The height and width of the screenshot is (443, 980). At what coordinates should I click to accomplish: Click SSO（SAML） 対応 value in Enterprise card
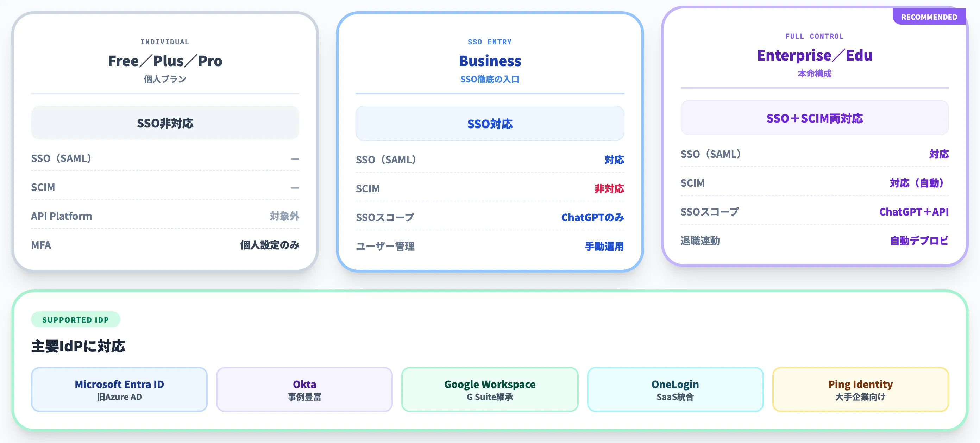[939, 154]
